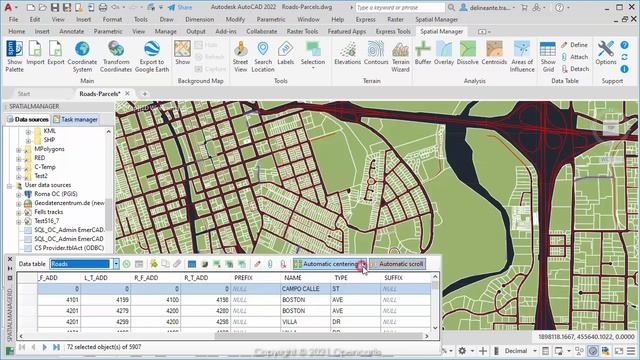Open the Show Palette tool
The image size is (640, 360).
coord(14,56)
